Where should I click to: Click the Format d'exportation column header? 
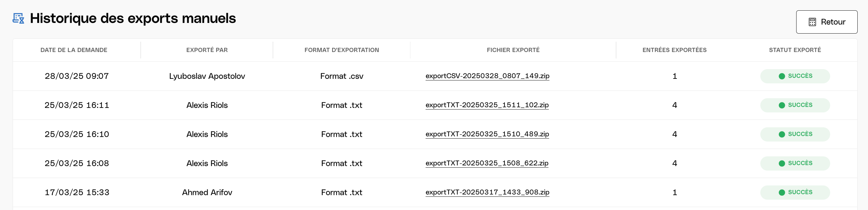click(341, 50)
